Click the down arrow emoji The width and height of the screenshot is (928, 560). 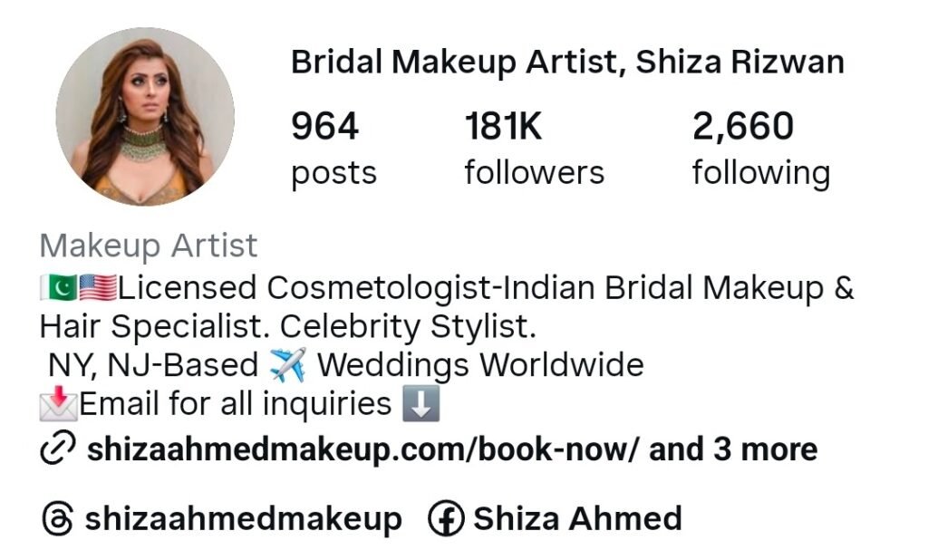pyautogui.click(x=420, y=404)
